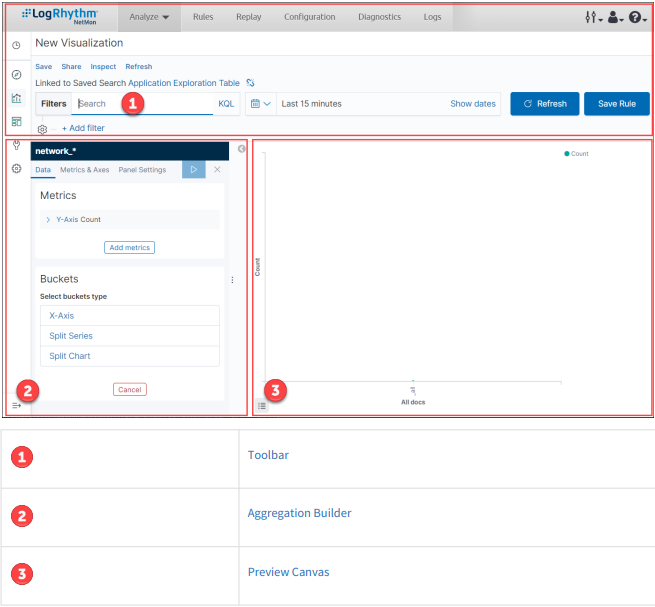Image resolution: width=655 pixels, height=607 pixels.
Task: Open the Rules menu item
Action: tap(203, 17)
